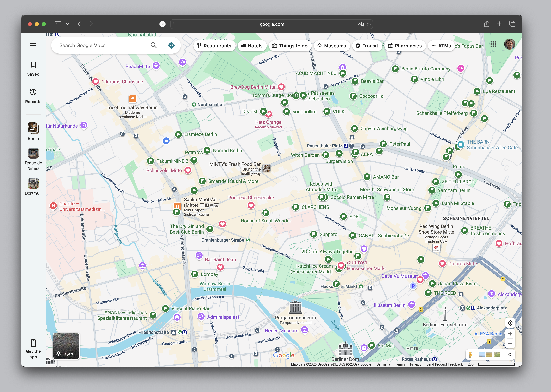The width and height of the screenshot is (551, 392).
Task: Click the translate icon in address bar
Action: pos(361,24)
